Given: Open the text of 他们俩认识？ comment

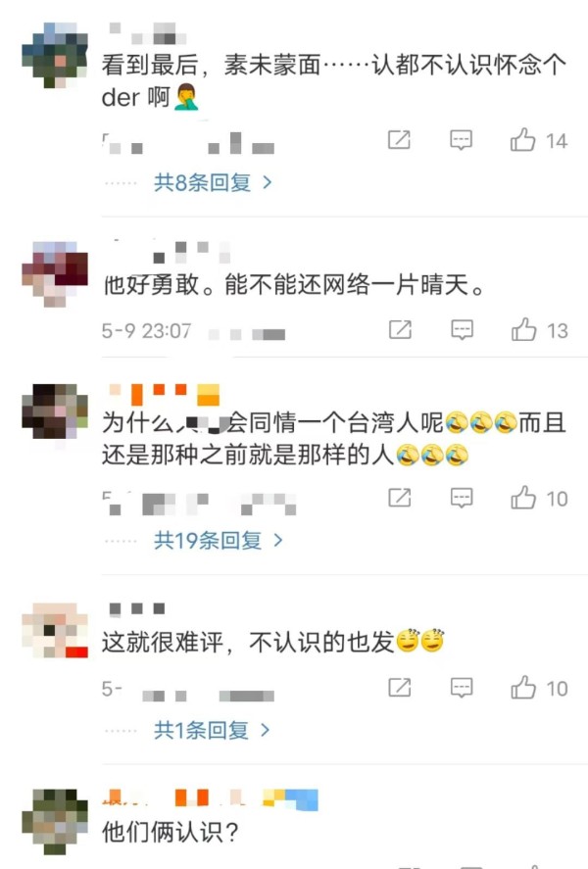Looking at the screenshot, I should click(x=171, y=832).
